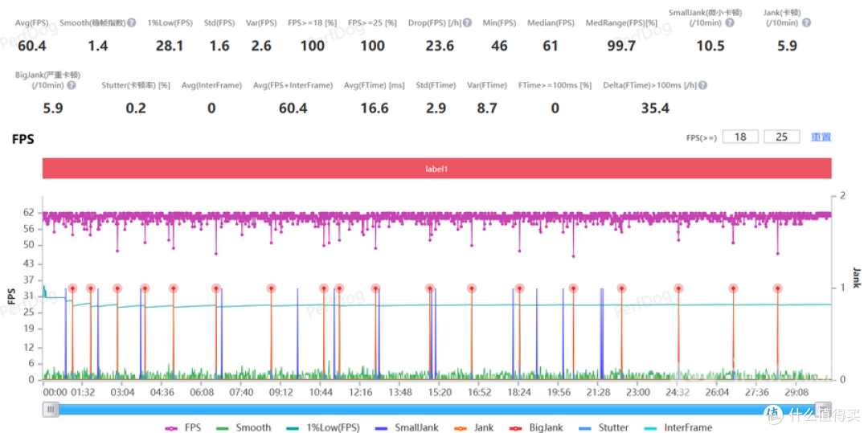Click left handle of timeline range slider

click(51, 410)
